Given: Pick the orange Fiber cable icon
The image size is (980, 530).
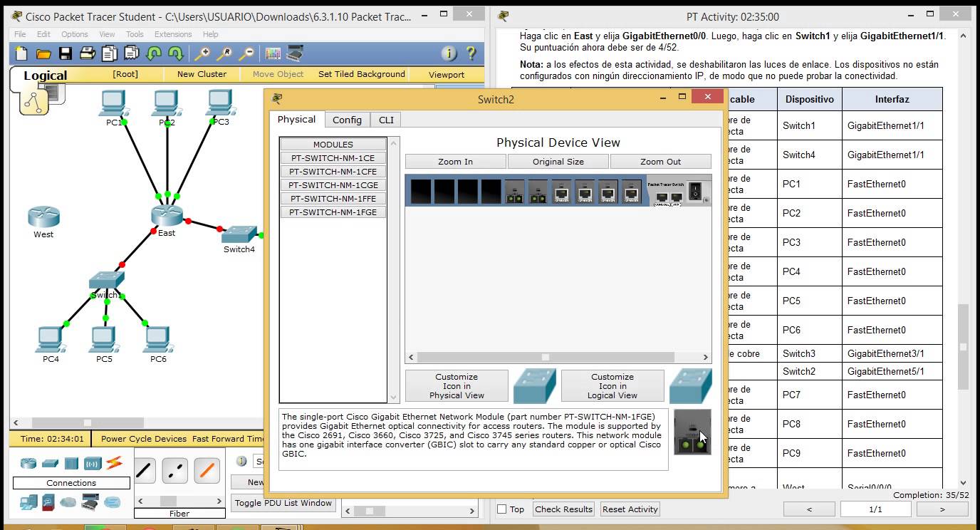Looking at the screenshot, I should tap(207, 470).
